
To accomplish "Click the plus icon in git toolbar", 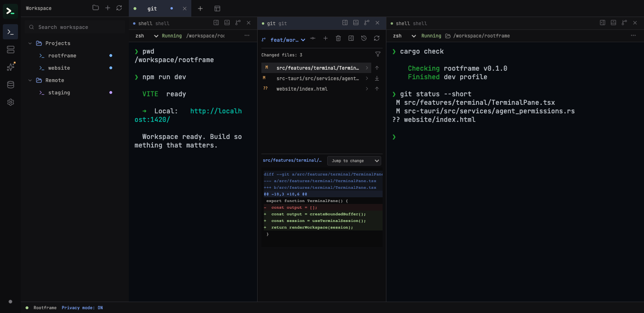I will click(325, 38).
